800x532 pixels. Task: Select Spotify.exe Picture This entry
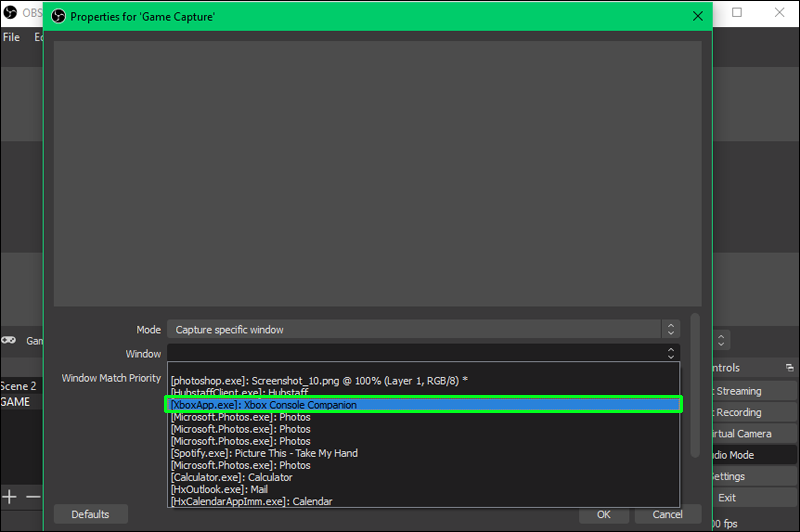coord(423,453)
